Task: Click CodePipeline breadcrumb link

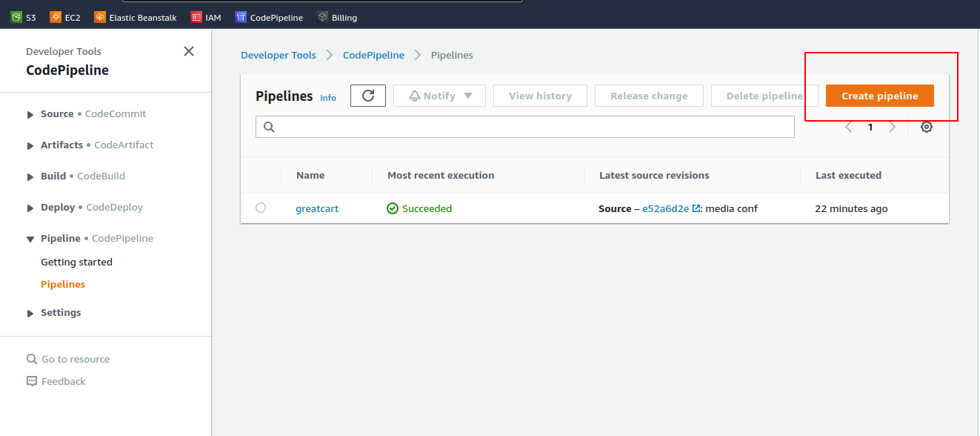Action: (x=373, y=55)
